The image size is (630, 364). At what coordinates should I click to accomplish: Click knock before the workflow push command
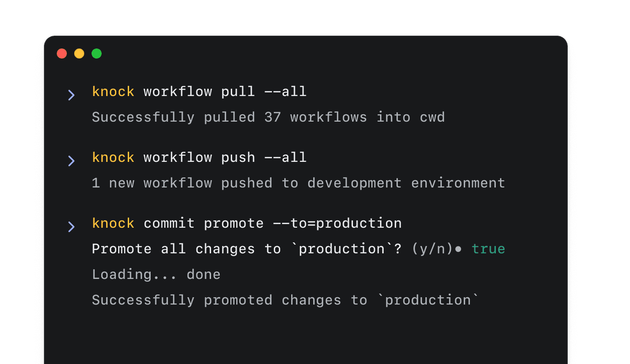pos(113,157)
